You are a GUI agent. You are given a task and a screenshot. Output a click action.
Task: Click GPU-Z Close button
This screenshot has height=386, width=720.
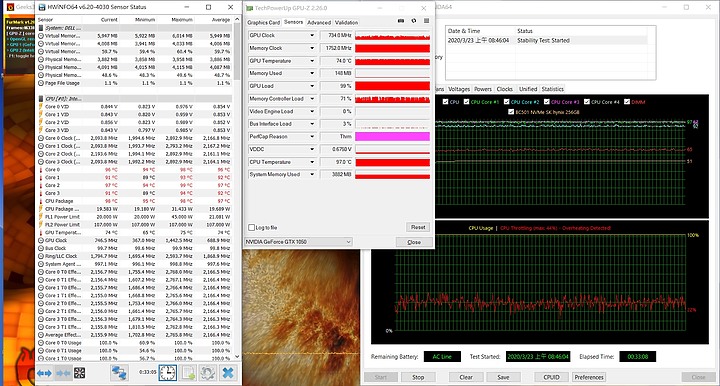coord(414,242)
